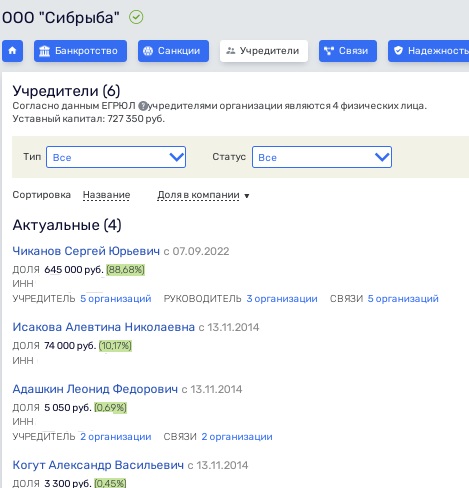Image resolution: width=469 pixels, height=488 pixels.
Task: Open Чиканов's СВЯЗИ 5 организаций link
Action: tap(403, 298)
